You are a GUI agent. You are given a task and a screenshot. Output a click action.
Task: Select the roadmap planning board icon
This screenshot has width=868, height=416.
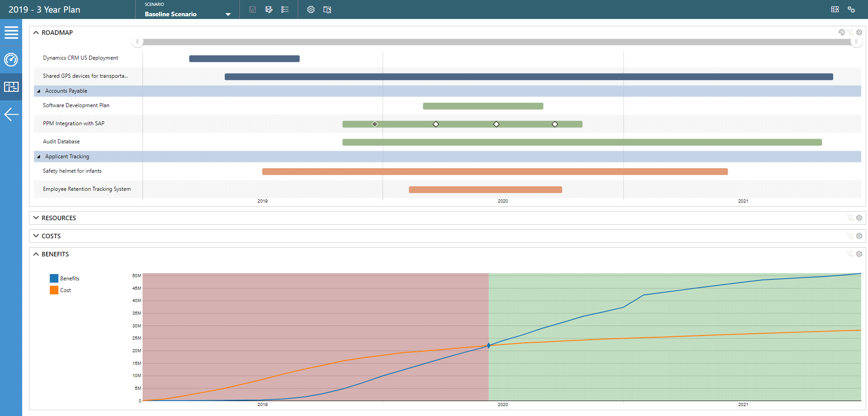click(x=11, y=87)
